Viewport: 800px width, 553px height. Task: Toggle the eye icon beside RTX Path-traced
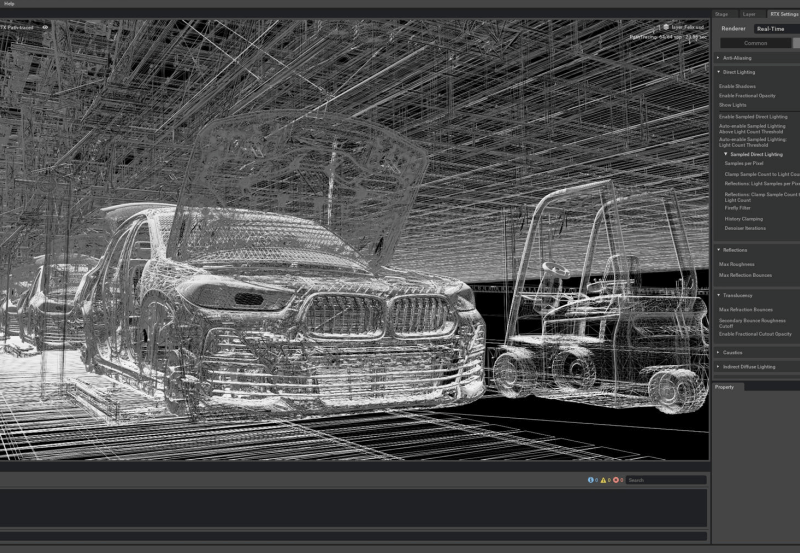click(45, 28)
